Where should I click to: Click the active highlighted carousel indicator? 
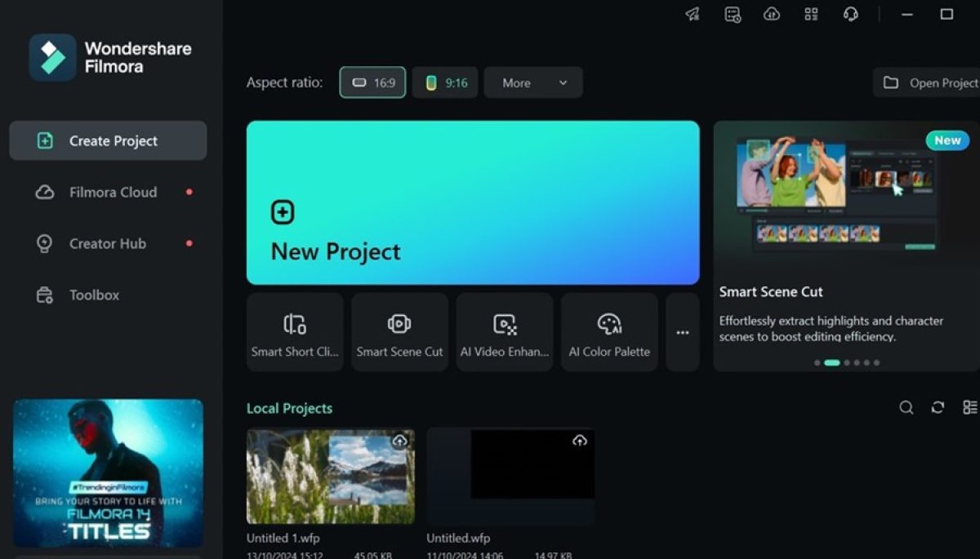(831, 362)
